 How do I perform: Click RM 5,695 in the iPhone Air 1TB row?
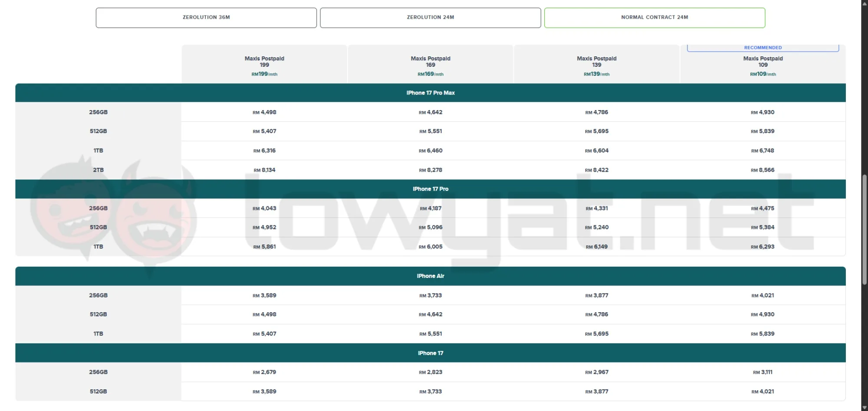click(x=597, y=334)
